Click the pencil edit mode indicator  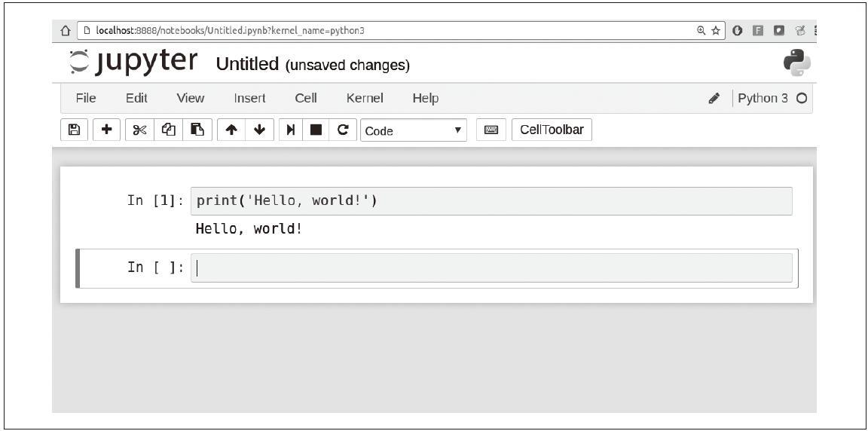pos(714,99)
